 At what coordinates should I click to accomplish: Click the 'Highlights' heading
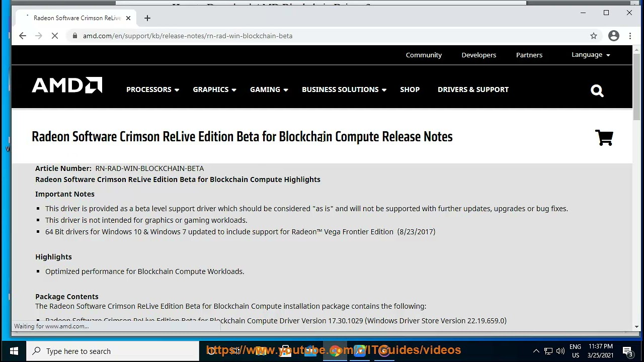53,257
